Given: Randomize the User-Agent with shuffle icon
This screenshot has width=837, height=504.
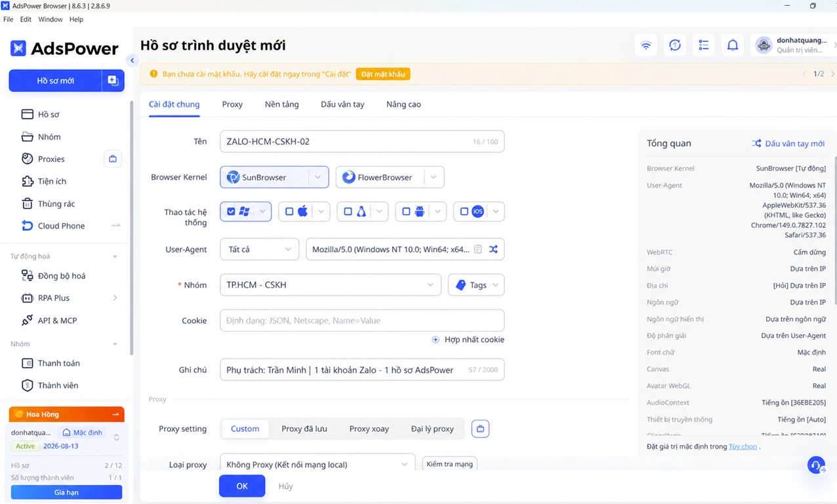Looking at the screenshot, I should (x=493, y=249).
